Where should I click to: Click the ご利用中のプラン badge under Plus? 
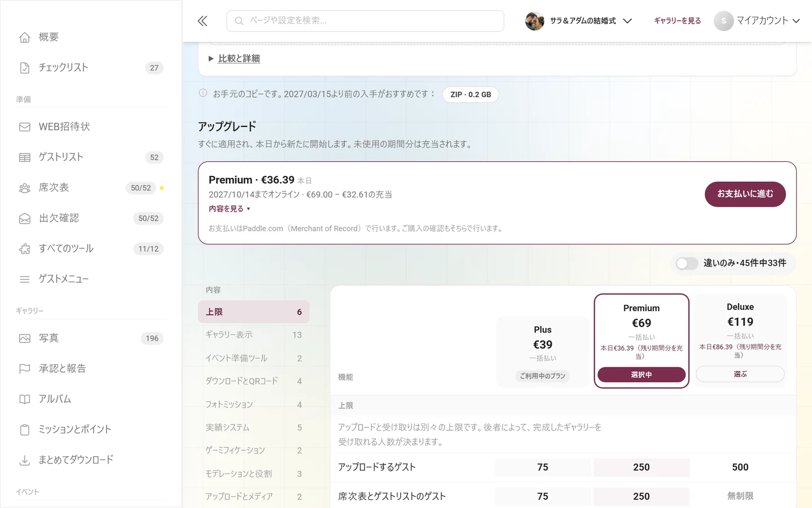click(542, 376)
